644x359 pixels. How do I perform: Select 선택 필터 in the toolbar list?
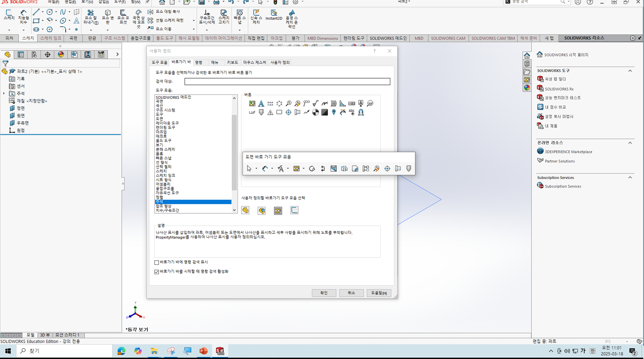pos(163,167)
